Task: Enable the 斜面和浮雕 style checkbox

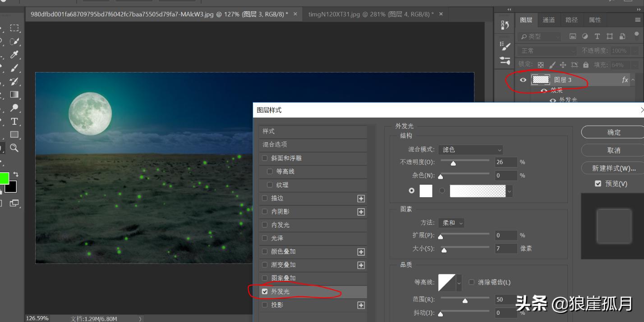Action: point(265,159)
